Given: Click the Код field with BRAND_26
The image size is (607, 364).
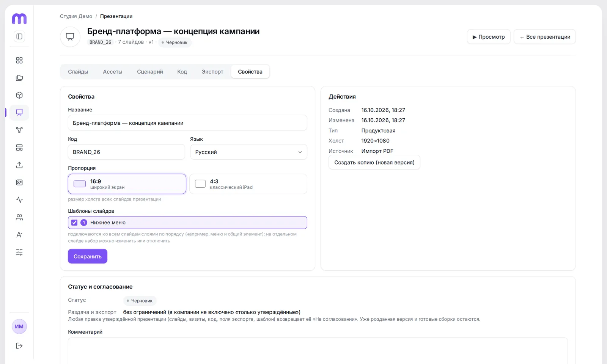Looking at the screenshot, I should (126, 152).
